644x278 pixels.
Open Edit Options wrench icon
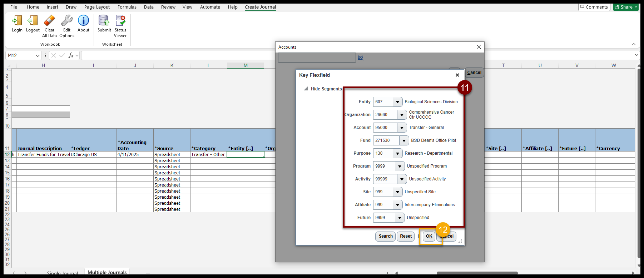[66, 21]
